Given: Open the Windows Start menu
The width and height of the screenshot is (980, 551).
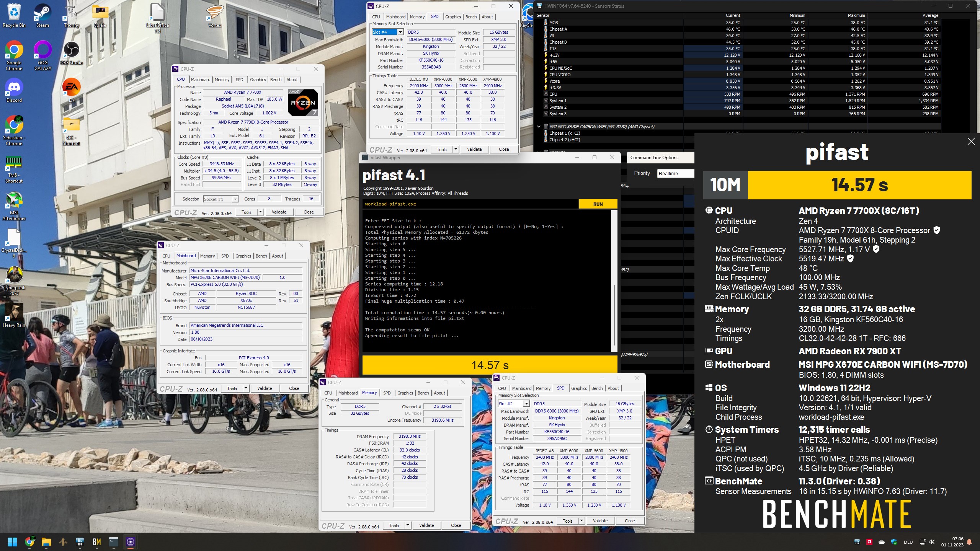Looking at the screenshot, I should pos(12,542).
